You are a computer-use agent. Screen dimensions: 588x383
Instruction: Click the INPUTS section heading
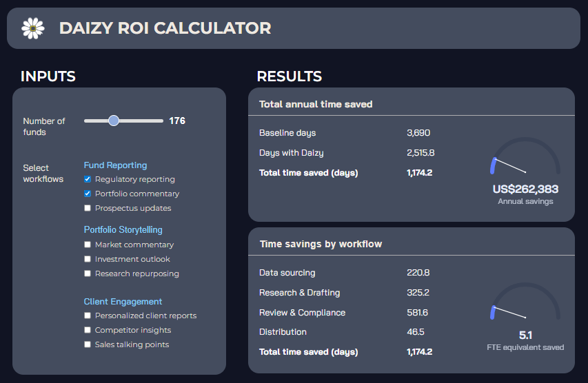(x=48, y=76)
